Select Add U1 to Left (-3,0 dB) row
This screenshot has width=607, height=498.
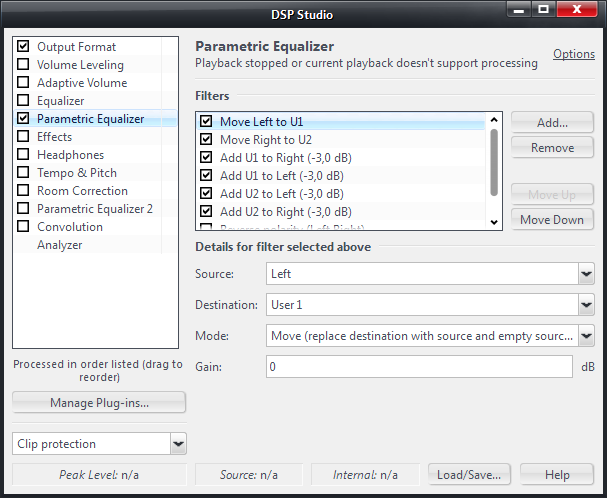tap(341, 175)
